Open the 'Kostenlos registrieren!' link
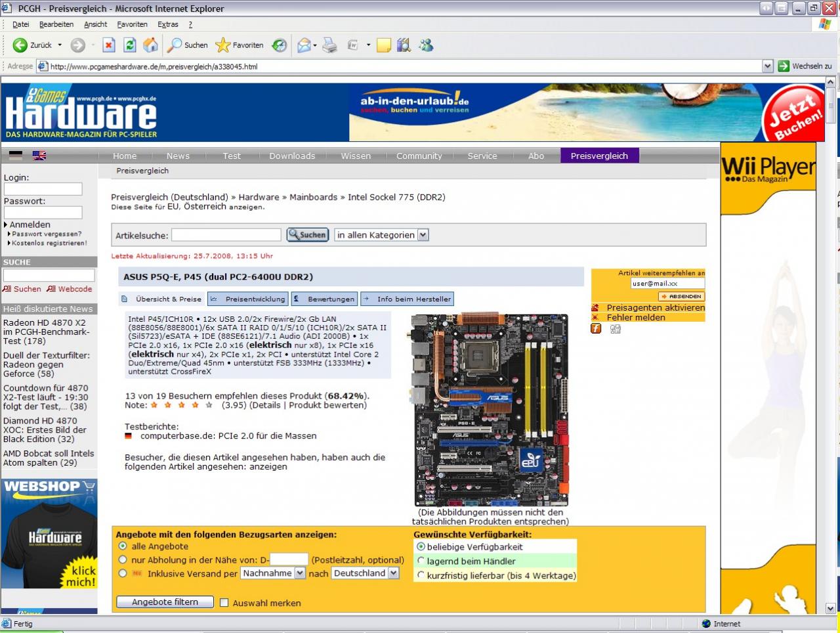Viewport: 840px width, 633px height. tap(49, 243)
